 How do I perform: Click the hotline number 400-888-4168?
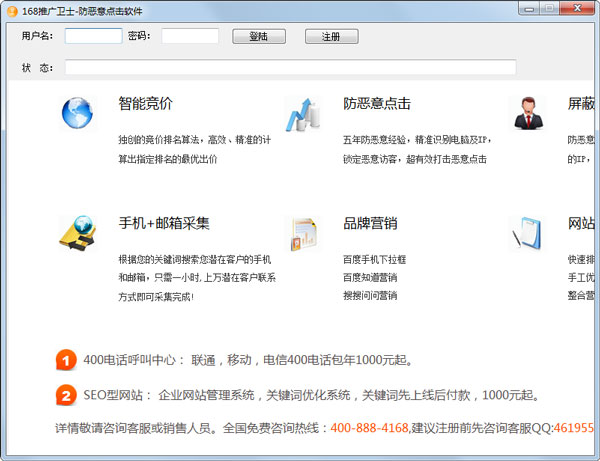(x=369, y=428)
